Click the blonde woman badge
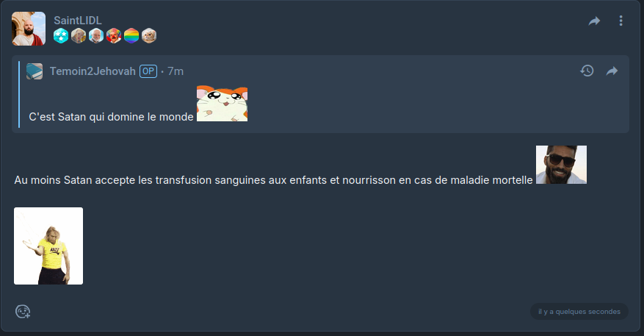The width and height of the screenshot is (644, 336). click(x=79, y=36)
